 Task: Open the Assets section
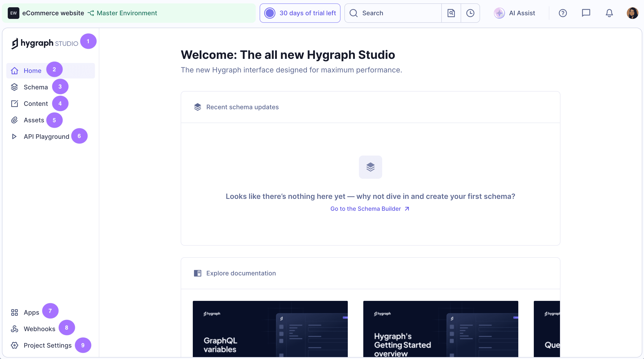(x=34, y=120)
